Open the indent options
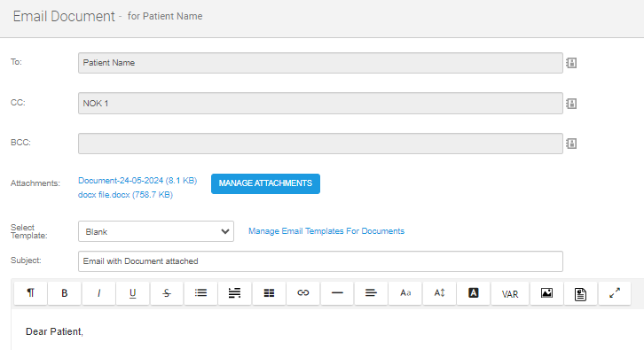The height and width of the screenshot is (350, 644). pos(234,293)
